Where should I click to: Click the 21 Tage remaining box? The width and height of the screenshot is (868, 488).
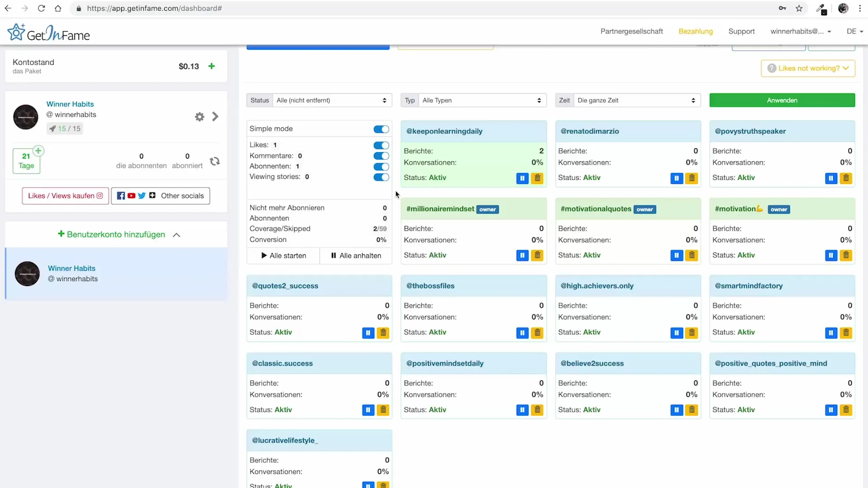point(26,161)
